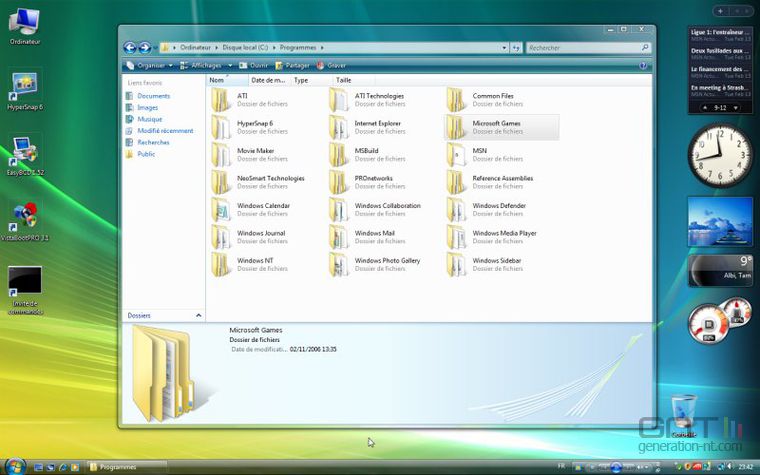
Task: Click the Programmes taskbar button
Action: [127, 467]
